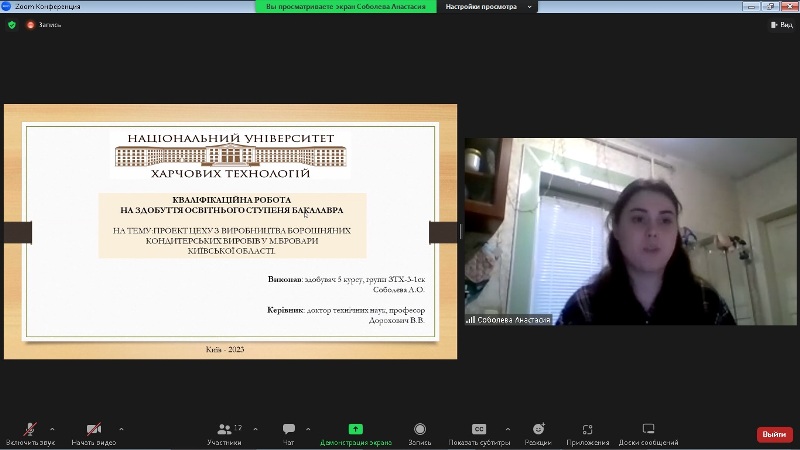This screenshot has width=800, height=450.
Task: Click the green screen-viewing notification banner
Action: tap(345, 7)
